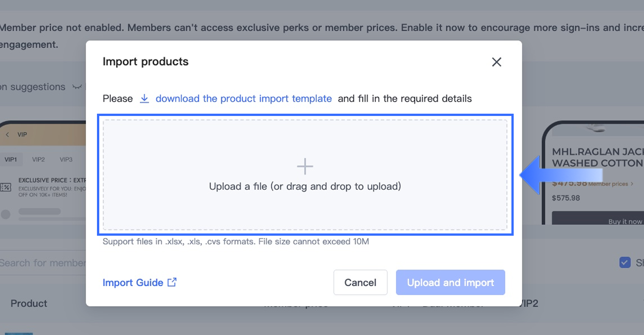Image resolution: width=644 pixels, height=335 pixels.
Task: Open the Import Guide link
Action: coord(133,283)
